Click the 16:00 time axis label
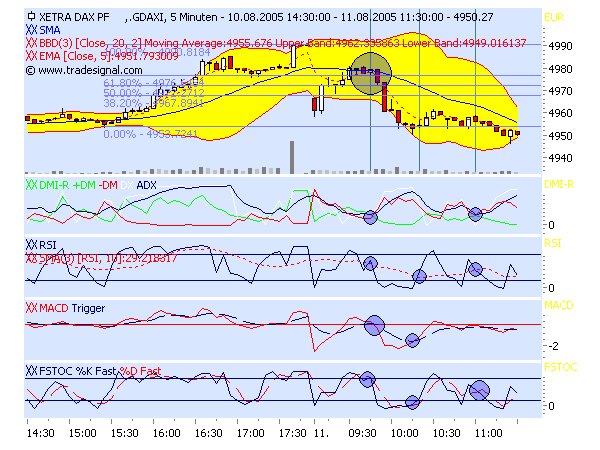 point(166,433)
